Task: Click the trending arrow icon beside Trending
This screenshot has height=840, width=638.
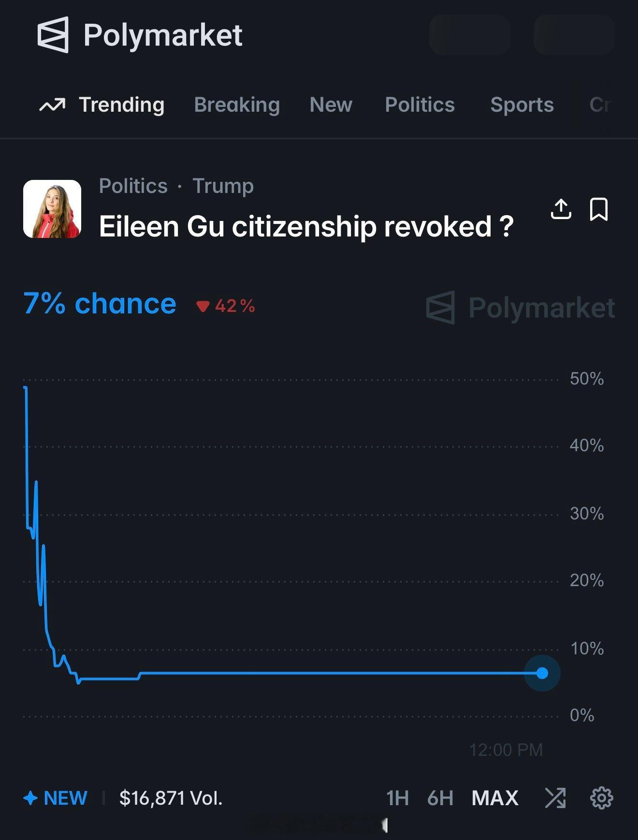Action: (x=53, y=104)
